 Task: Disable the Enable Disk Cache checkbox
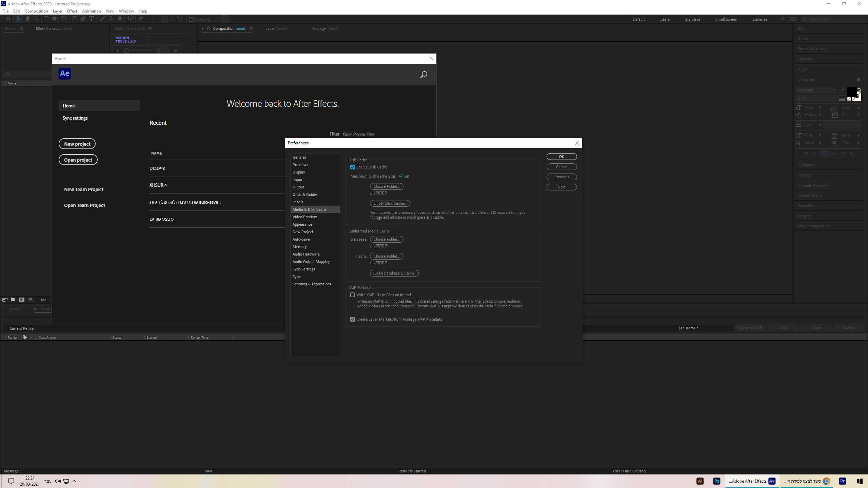(x=353, y=167)
